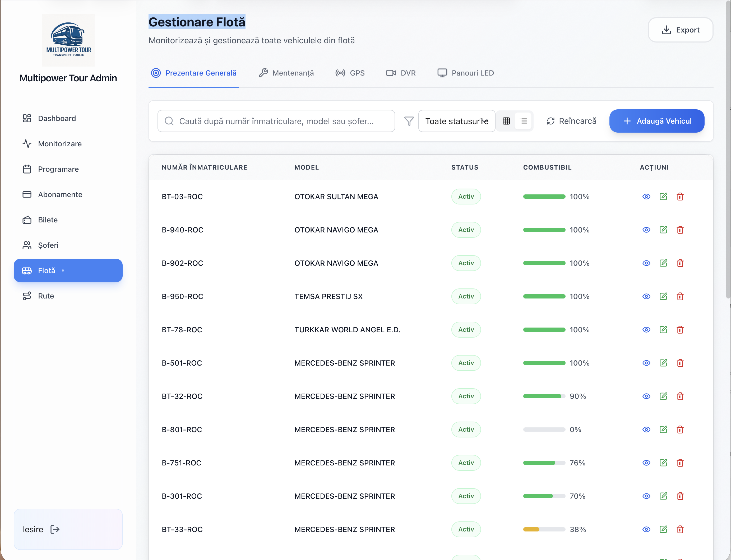Switch to list view layout

(523, 121)
